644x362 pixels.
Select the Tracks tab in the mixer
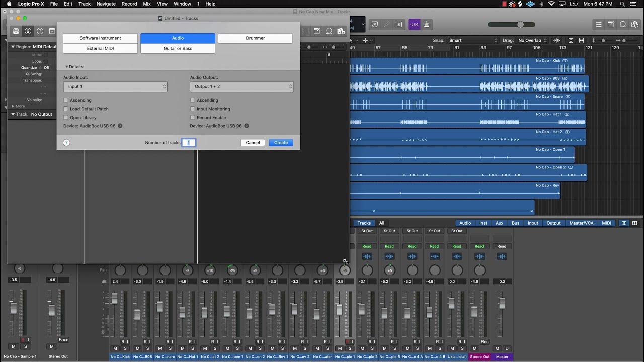pyautogui.click(x=364, y=223)
